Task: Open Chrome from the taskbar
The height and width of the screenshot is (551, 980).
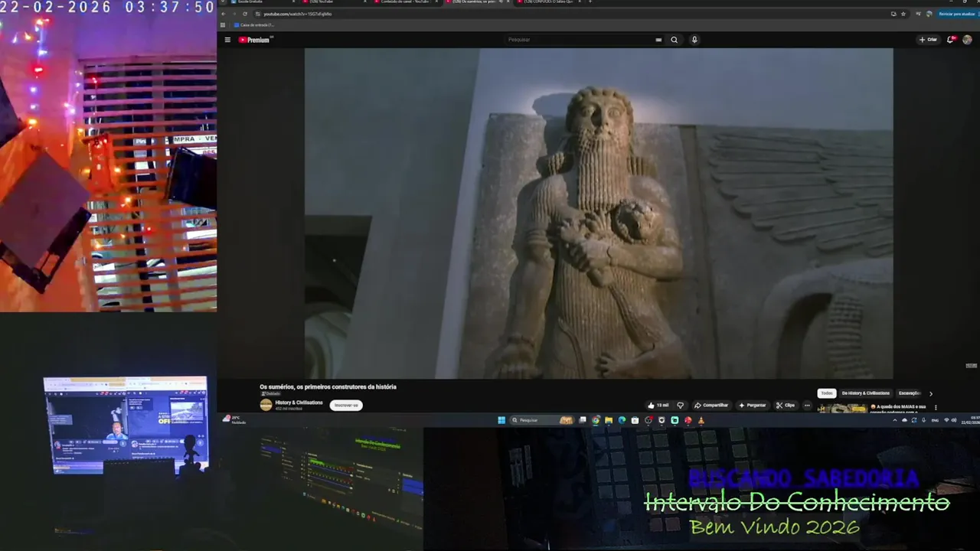Action: click(596, 420)
